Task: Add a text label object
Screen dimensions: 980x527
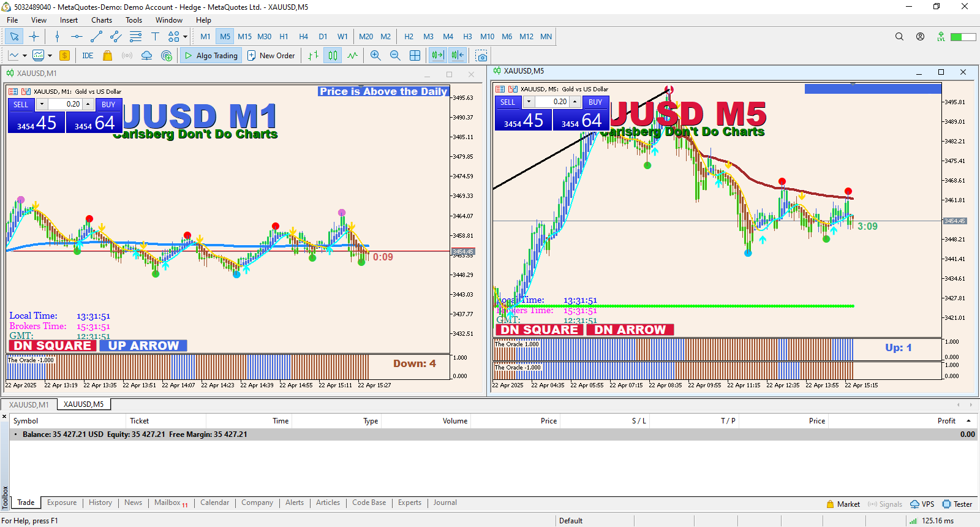Action: tap(155, 37)
